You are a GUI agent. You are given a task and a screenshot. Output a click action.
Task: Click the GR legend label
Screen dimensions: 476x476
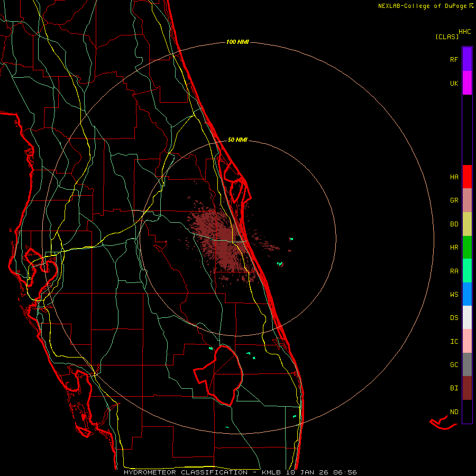tap(454, 200)
